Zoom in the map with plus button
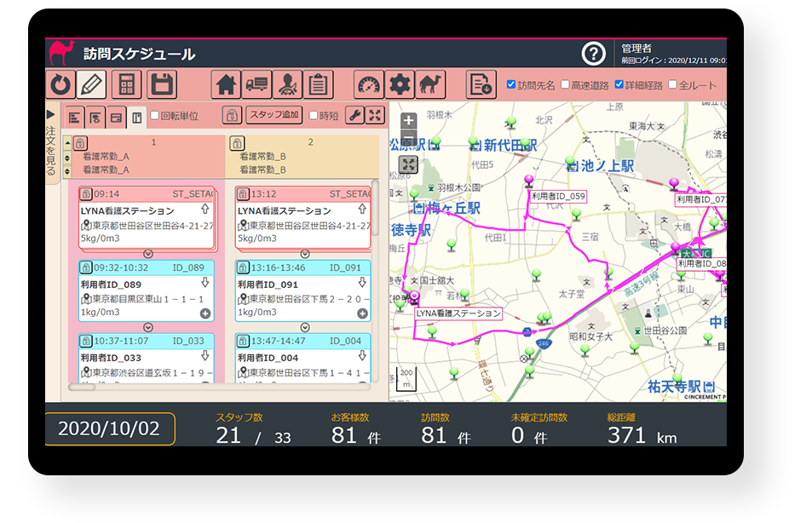Viewport: 812px width, 523px height. [409, 121]
